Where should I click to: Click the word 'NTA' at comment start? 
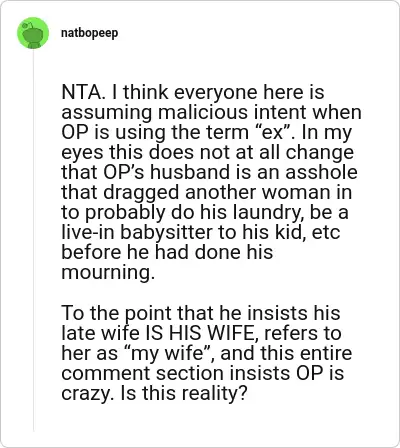point(79,92)
